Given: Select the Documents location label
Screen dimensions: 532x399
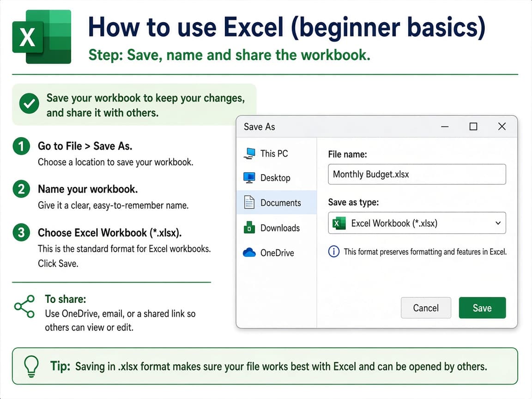Looking at the screenshot, I should tap(281, 203).
